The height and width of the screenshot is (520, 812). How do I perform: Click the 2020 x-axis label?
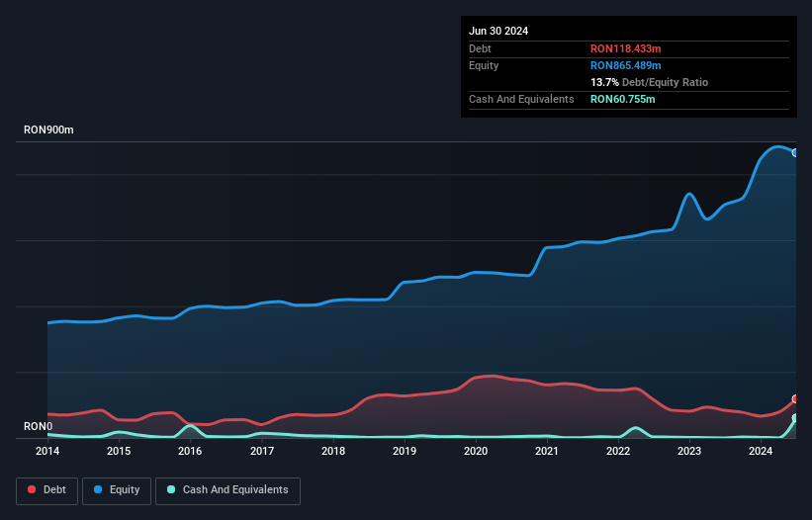(476, 451)
